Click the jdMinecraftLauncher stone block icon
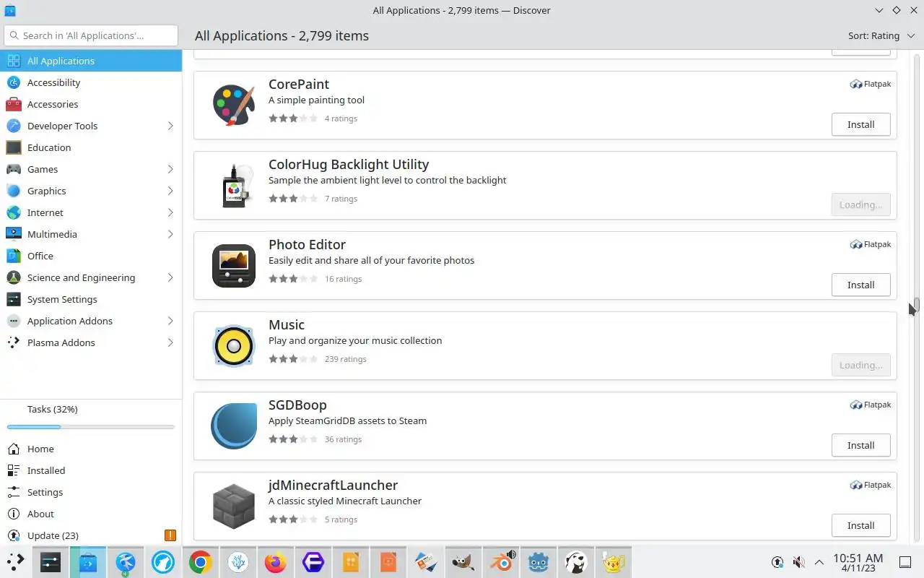This screenshot has height=578, width=924. [x=234, y=506]
